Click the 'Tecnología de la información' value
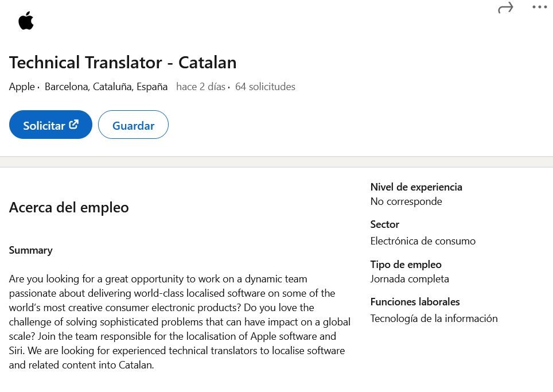This screenshot has width=553, height=392. pos(434,319)
